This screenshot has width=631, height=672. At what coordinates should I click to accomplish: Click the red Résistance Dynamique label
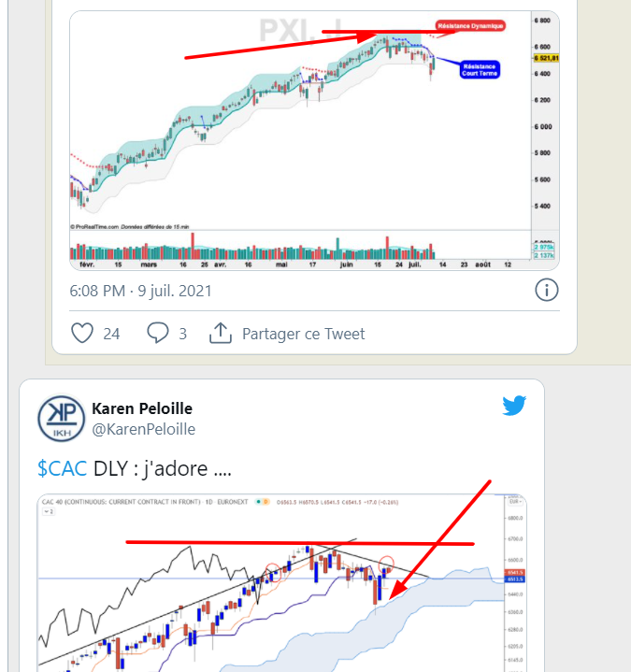(x=470, y=26)
